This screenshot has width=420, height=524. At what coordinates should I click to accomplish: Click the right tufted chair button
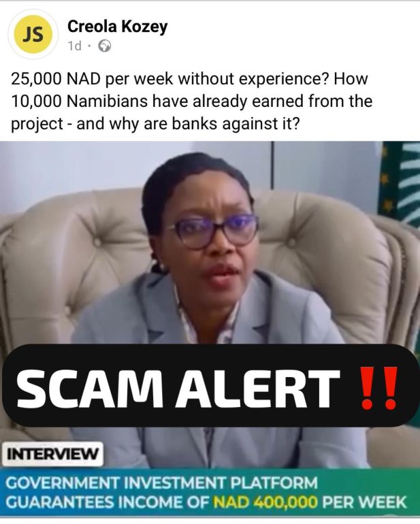click(291, 242)
